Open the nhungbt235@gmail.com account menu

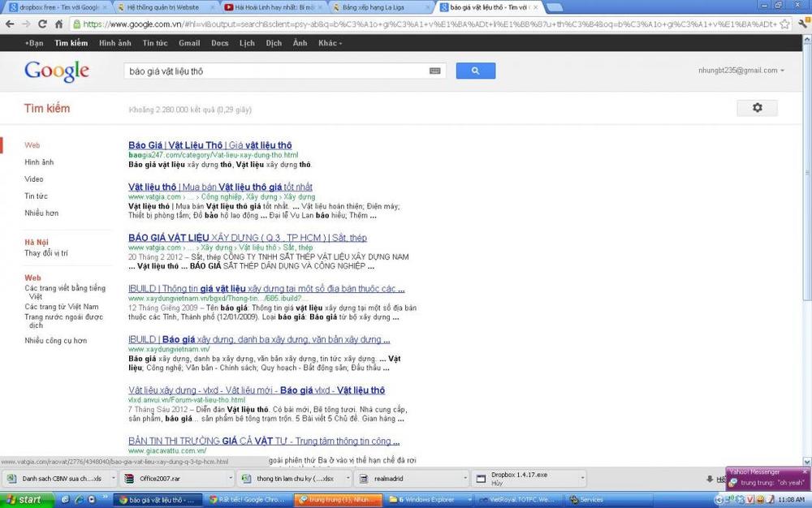pos(741,71)
